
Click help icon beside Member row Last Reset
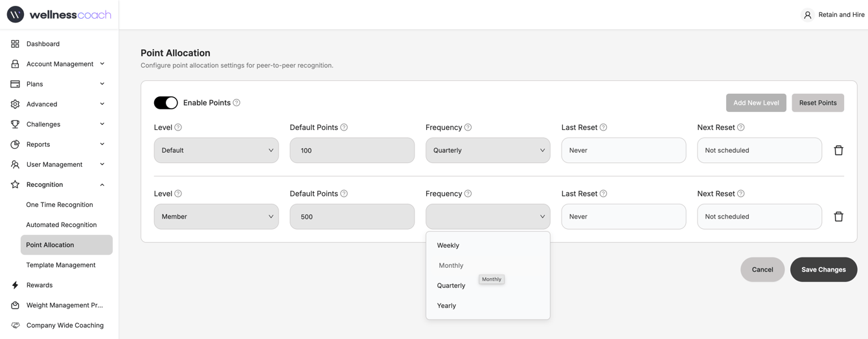coord(603,193)
